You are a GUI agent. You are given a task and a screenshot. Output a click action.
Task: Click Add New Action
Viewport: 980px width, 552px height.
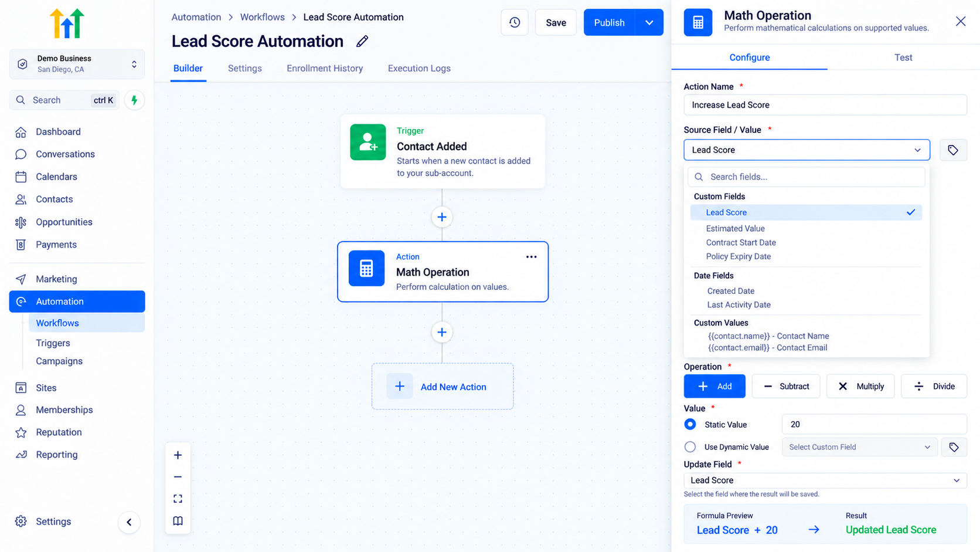coord(443,387)
